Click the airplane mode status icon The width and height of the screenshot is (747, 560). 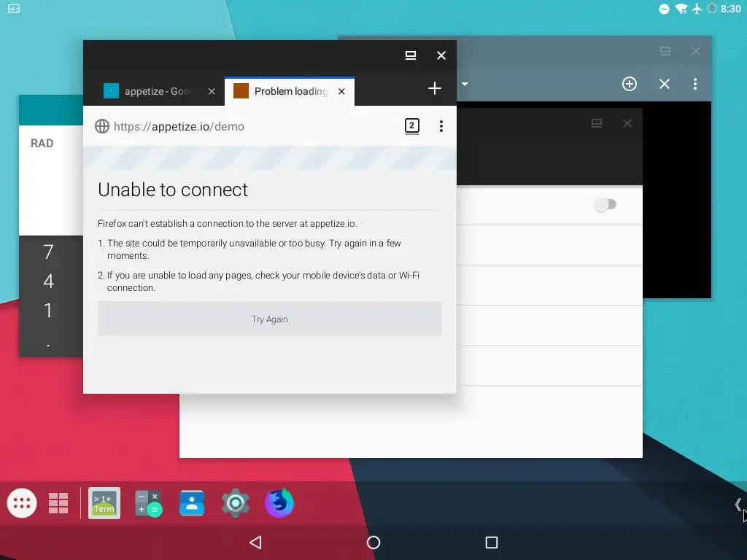coord(697,9)
